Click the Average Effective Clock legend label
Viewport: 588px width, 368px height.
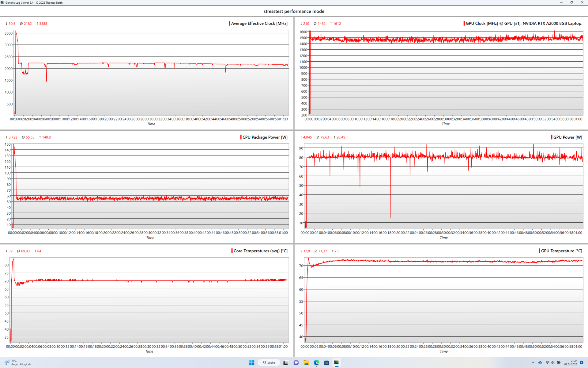pos(259,23)
